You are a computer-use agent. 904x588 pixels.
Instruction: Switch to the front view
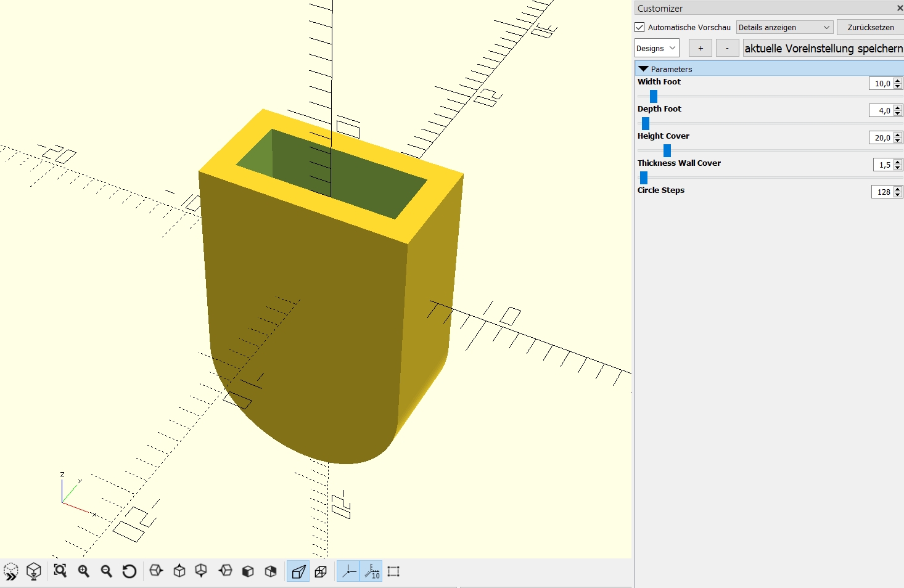pos(247,571)
